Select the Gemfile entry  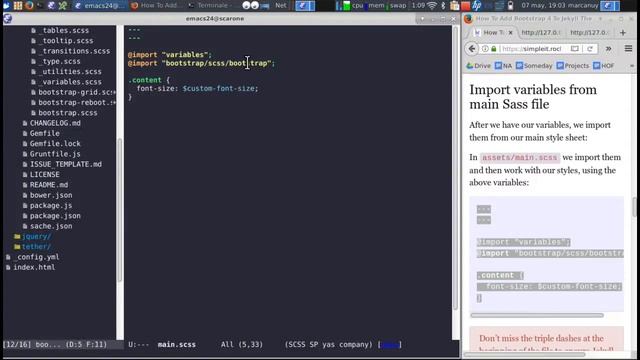(44, 133)
